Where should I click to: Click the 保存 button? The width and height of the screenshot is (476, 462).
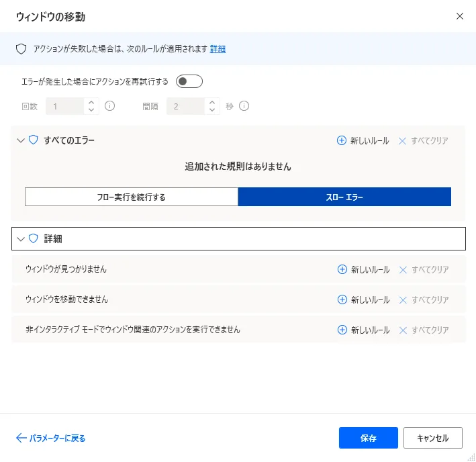369,438
